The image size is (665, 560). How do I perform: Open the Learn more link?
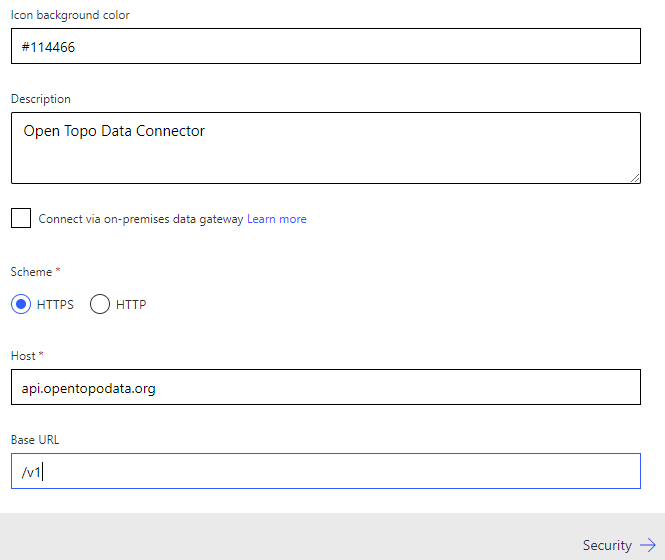[277, 219]
